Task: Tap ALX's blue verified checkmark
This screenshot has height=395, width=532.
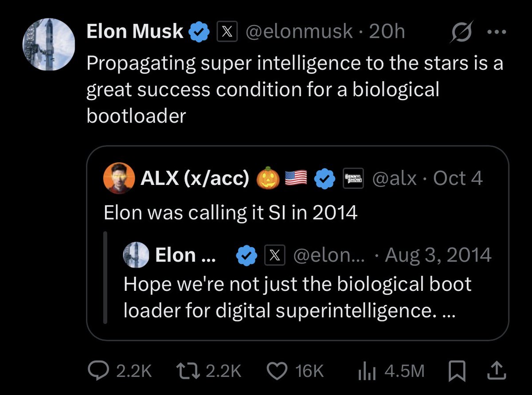Action: [x=325, y=178]
